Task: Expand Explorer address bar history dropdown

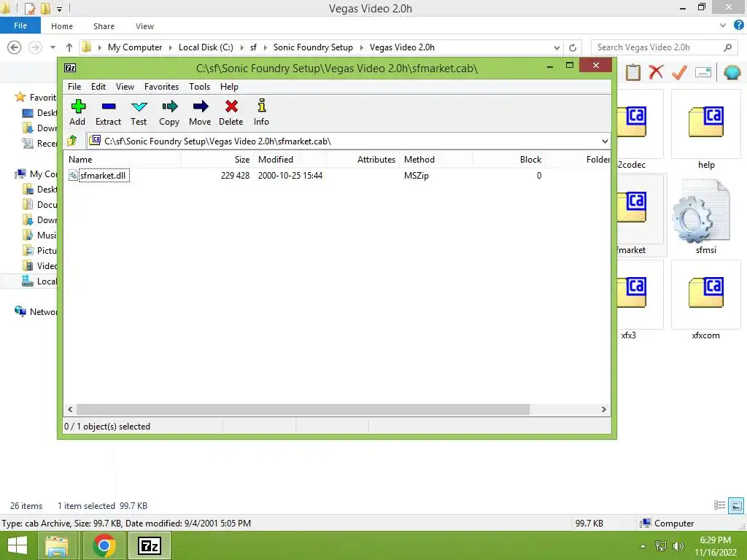Action: [x=557, y=47]
